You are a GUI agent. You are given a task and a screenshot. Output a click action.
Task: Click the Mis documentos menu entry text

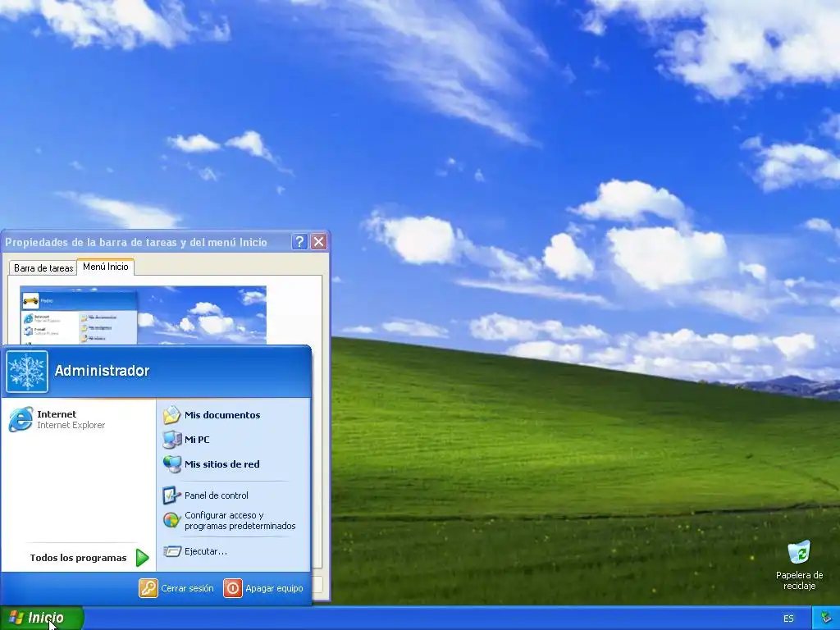point(222,415)
